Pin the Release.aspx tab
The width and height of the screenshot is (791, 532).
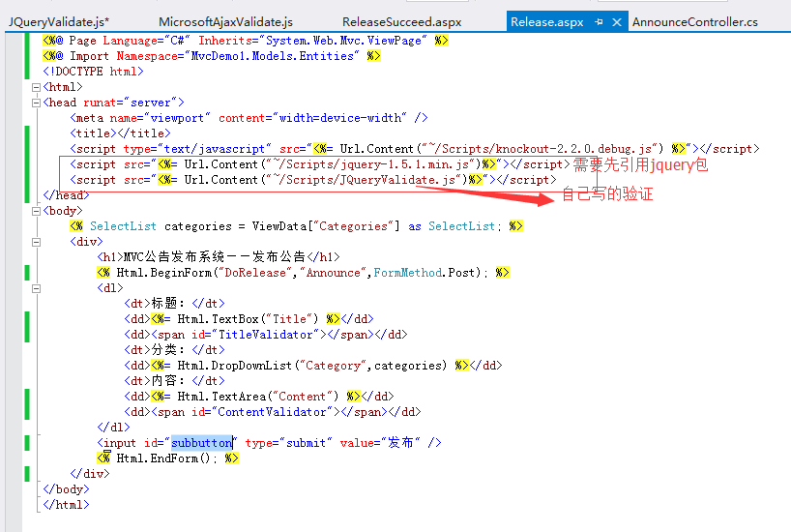[x=599, y=22]
